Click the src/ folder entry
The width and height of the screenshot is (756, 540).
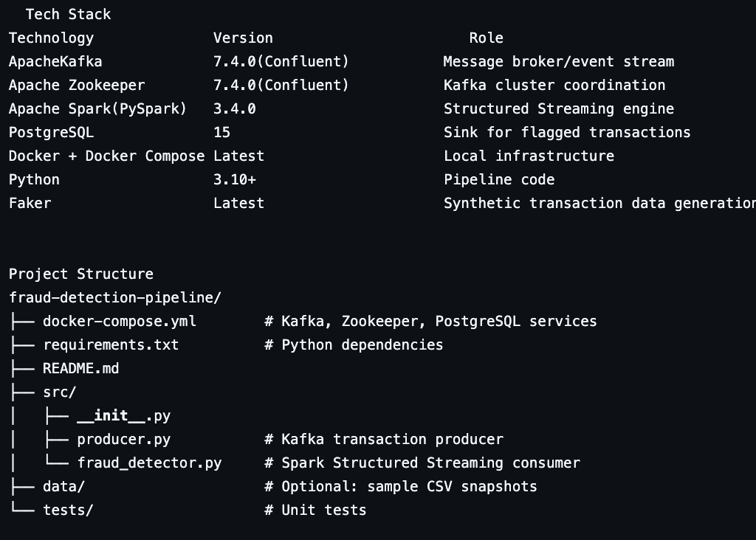[59, 392]
